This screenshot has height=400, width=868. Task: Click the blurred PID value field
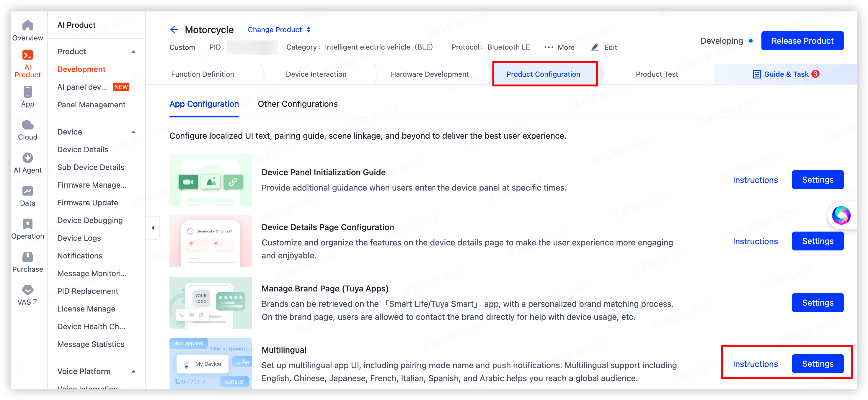coord(252,47)
